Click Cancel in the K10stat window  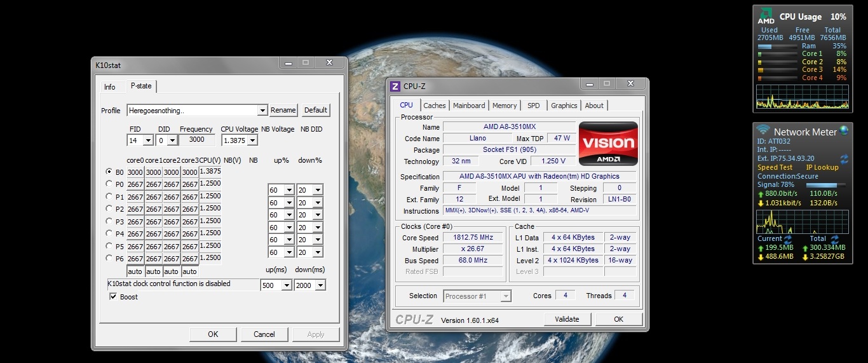click(264, 334)
